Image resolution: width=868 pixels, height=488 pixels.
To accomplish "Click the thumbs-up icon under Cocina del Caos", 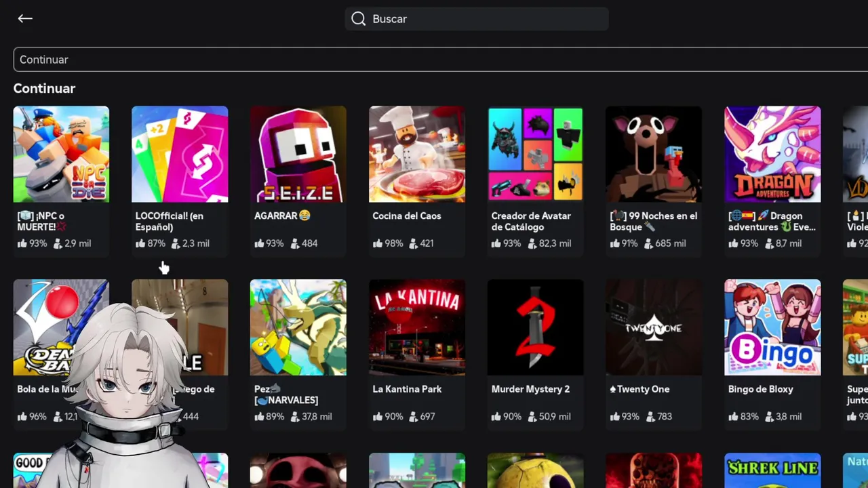I will click(378, 243).
